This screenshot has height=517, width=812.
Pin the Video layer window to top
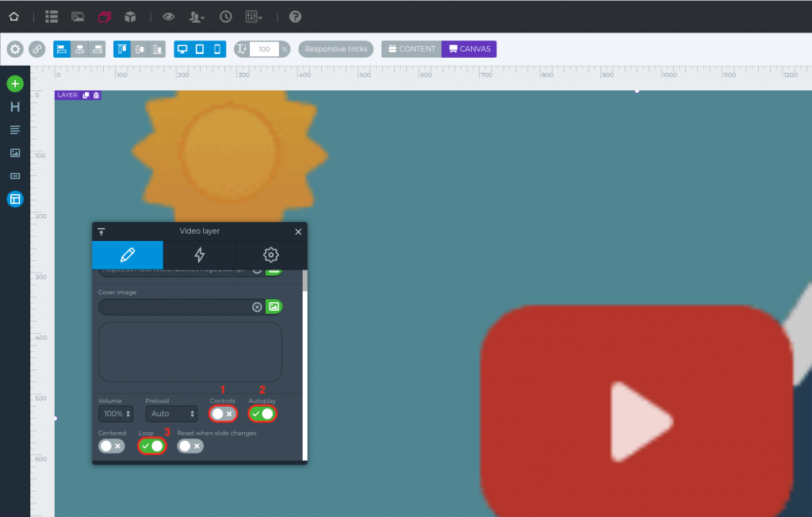pos(101,232)
